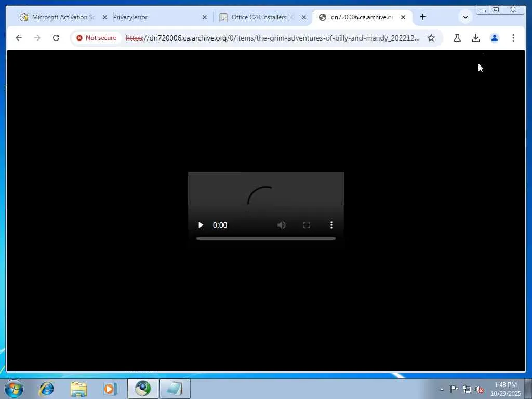This screenshot has height=399, width=532.
Task: Open the Downloads tray icon
Action: pos(476,38)
